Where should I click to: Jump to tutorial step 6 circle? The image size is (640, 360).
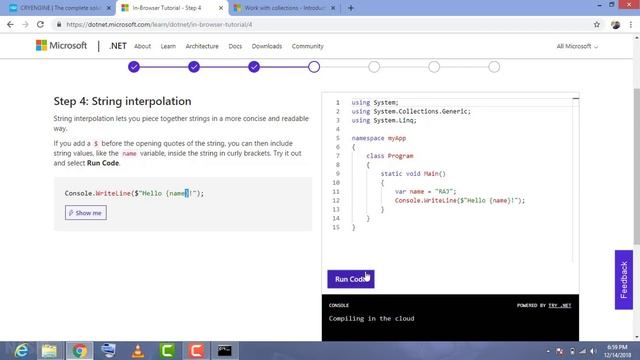click(x=434, y=67)
